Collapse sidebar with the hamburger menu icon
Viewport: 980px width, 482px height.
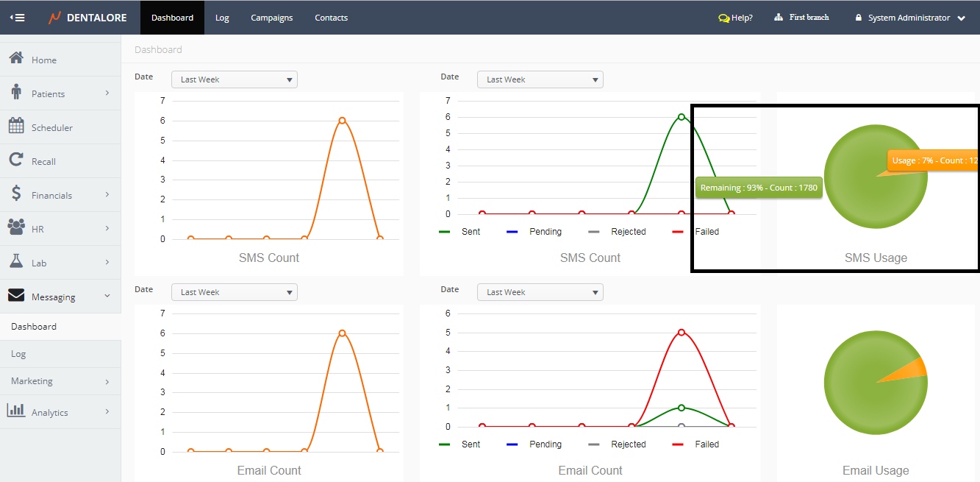[18, 18]
